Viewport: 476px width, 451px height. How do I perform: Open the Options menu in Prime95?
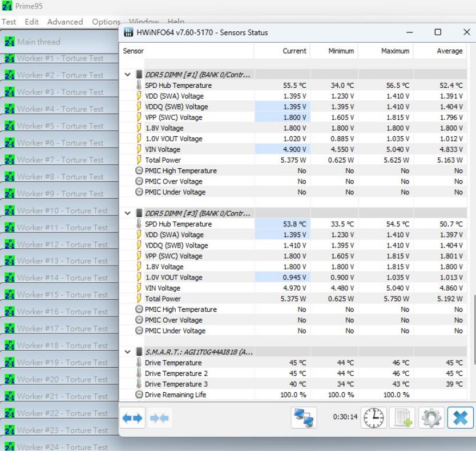pos(106,22)
